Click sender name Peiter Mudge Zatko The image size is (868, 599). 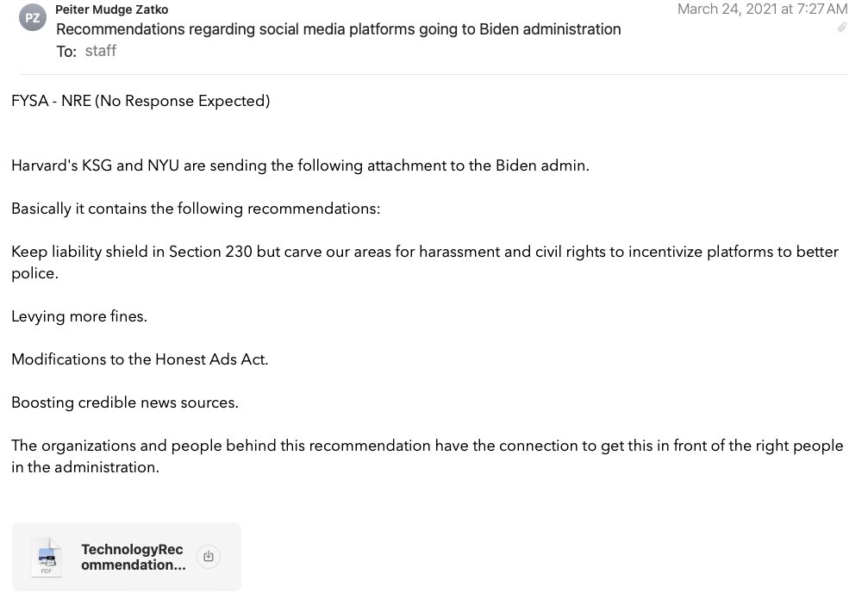pyautogui.click(x=111, y=9)
